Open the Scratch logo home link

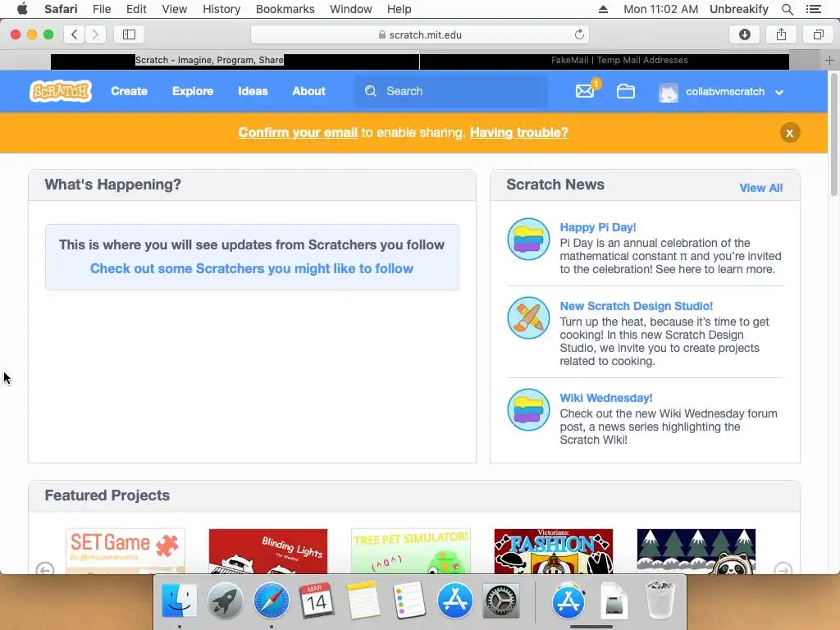click(61, 91)
